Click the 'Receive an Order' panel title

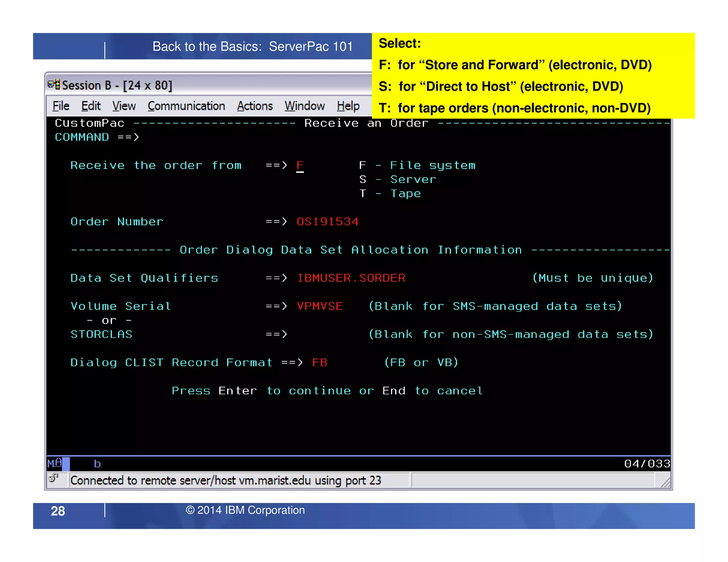coord(366,123)
